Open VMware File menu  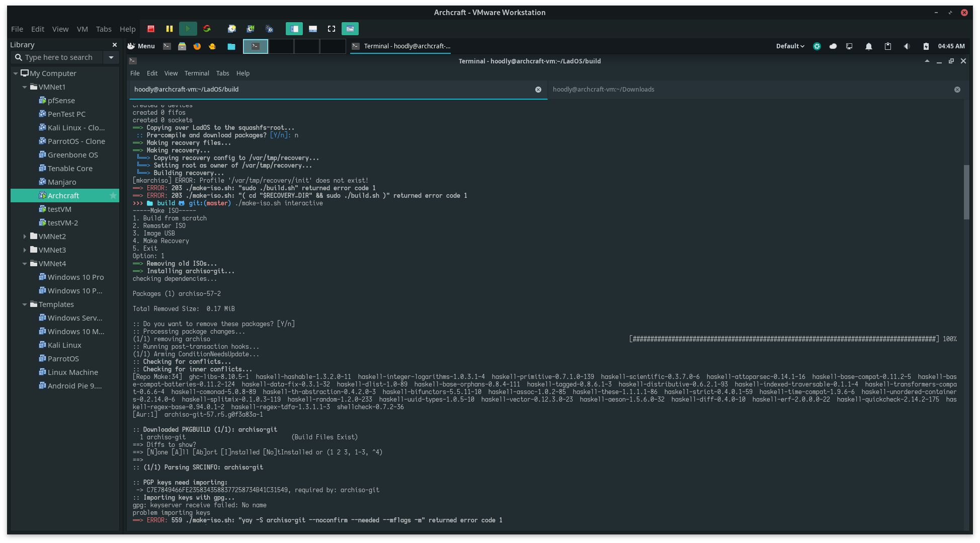point(17,29)
